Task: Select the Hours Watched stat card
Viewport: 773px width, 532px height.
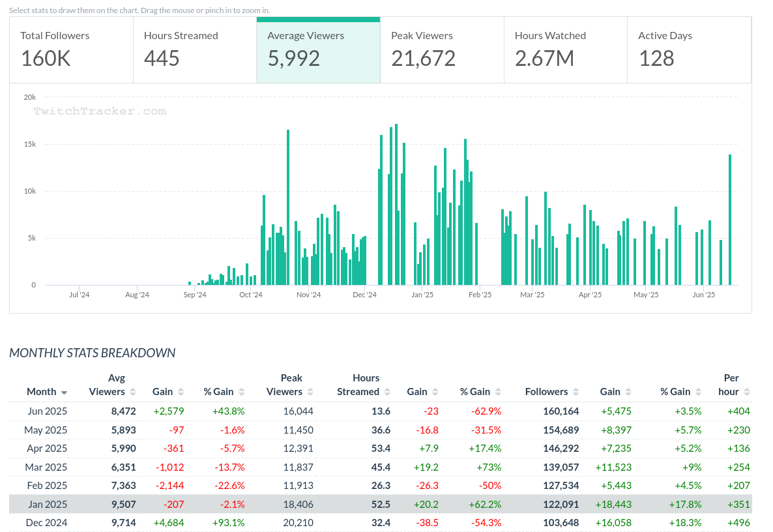Action: [566, 50]
